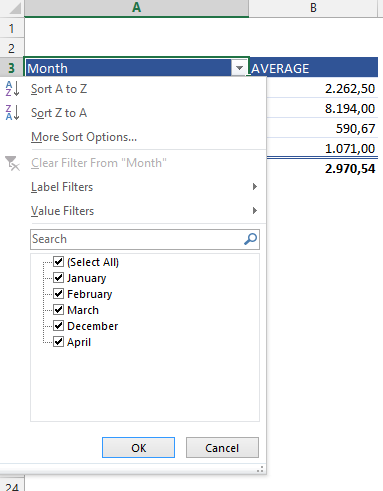
Task: Click the Clear Filter funnel icon
Action: point(13,163)
